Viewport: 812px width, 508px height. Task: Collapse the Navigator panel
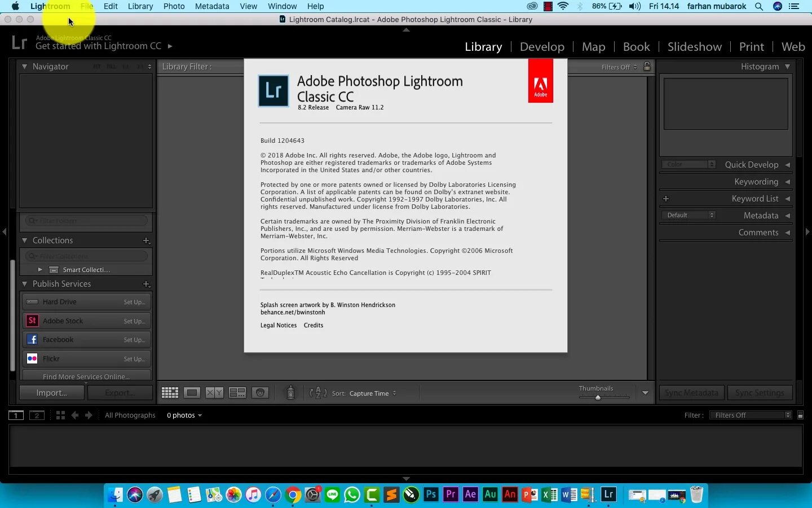pyautogui.click(x=24, y=67)
